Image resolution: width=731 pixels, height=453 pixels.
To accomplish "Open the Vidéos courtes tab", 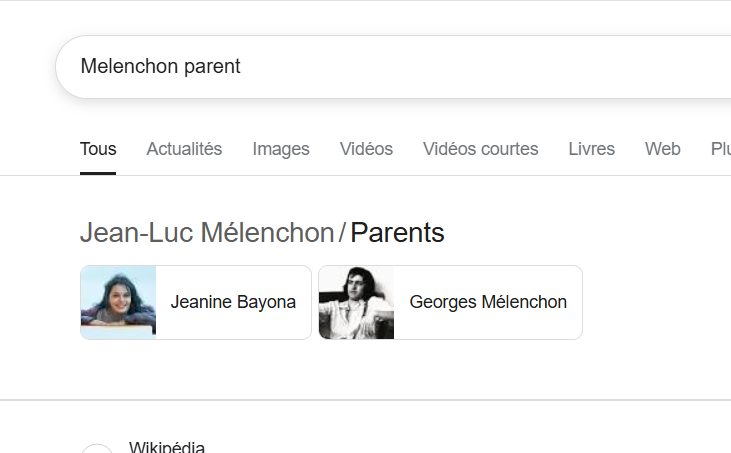I will pos(480,149).
